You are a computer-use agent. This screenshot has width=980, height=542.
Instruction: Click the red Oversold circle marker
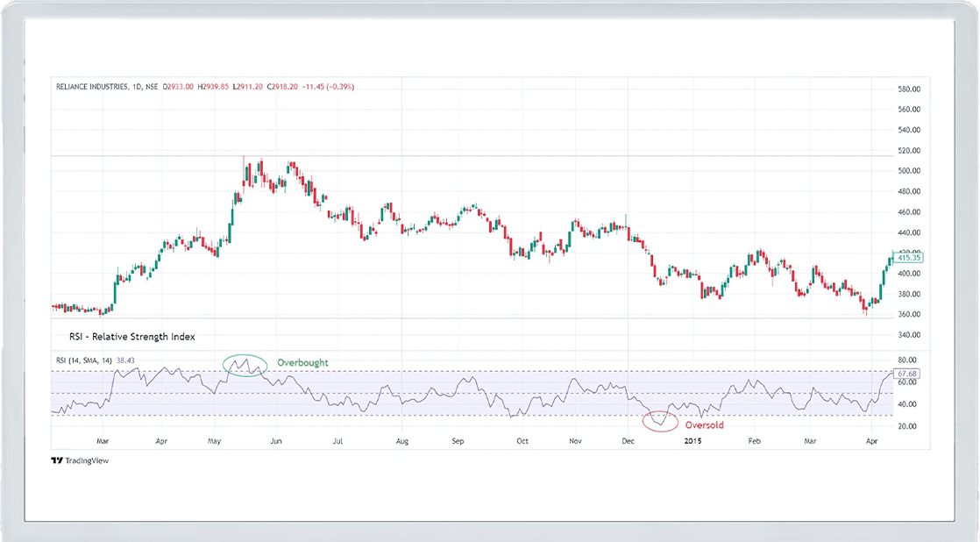(x=661, y=421)
